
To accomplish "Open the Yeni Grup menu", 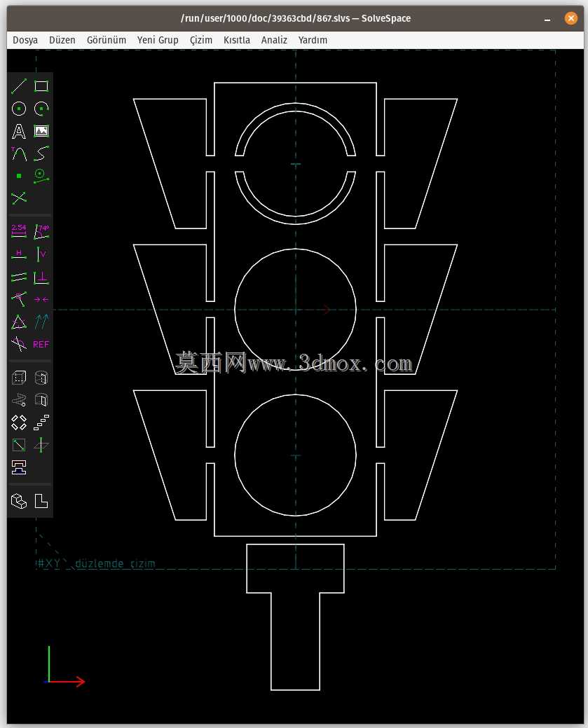I will (x=158, y=40).
